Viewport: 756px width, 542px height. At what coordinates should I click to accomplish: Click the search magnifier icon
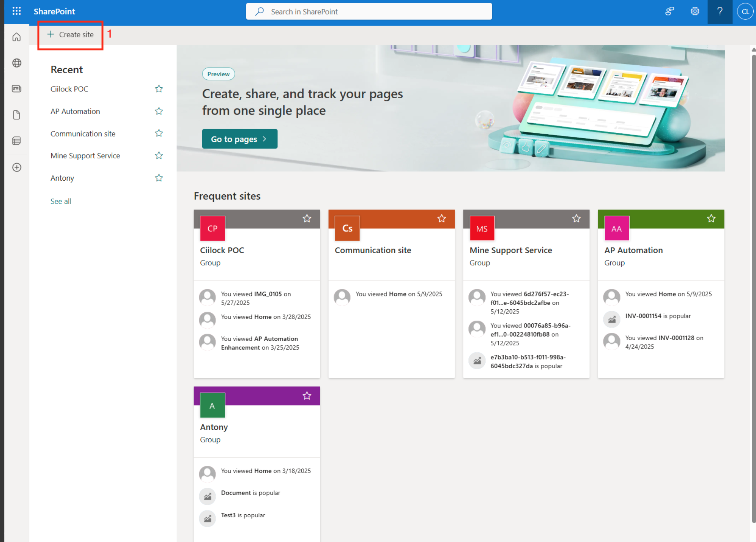[x=260, y=11]
